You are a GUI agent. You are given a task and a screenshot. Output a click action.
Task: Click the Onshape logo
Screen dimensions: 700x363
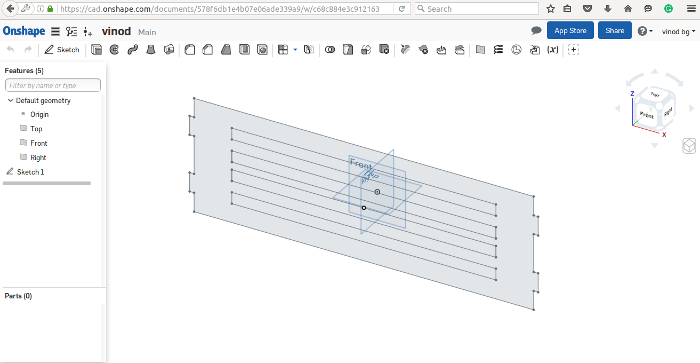tap(24, 31)
